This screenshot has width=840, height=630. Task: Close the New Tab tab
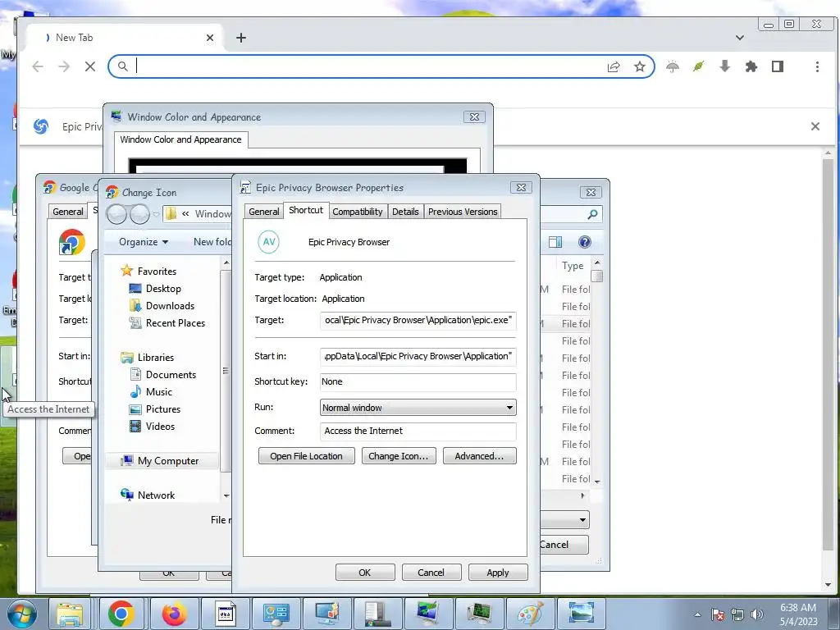point(210,38)
